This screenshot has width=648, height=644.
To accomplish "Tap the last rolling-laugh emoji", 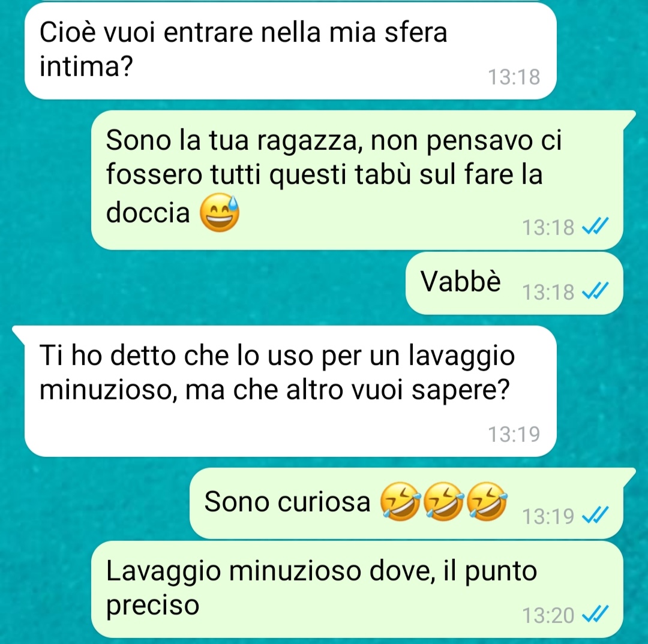I will tap(487, 501).
